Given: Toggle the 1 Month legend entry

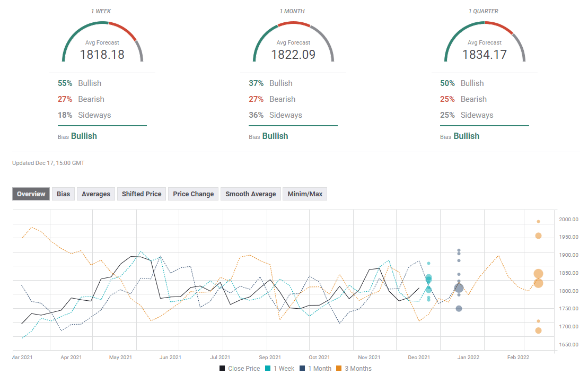Looking at the screenshot, I should 314,369.
